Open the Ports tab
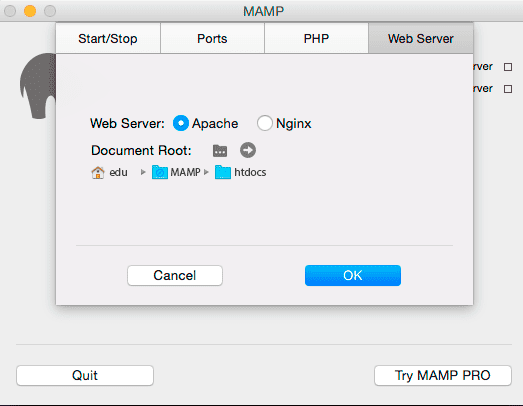Image resolution: width=523 pixels, height=406 pixels. pos(212,38)
